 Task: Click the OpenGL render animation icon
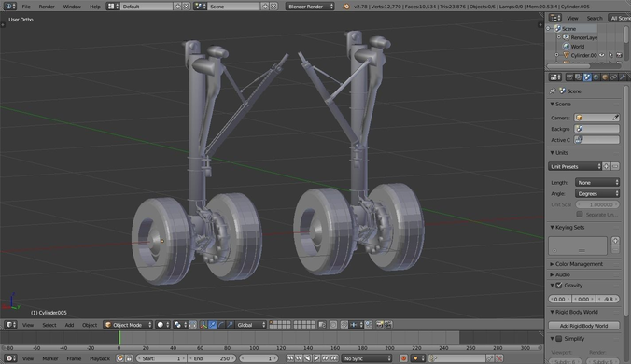click(x=388, y=325)
